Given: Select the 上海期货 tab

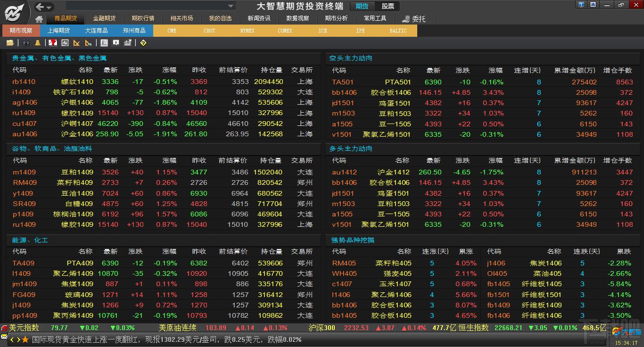Looking at the screenshot, I should click(59, 31).
